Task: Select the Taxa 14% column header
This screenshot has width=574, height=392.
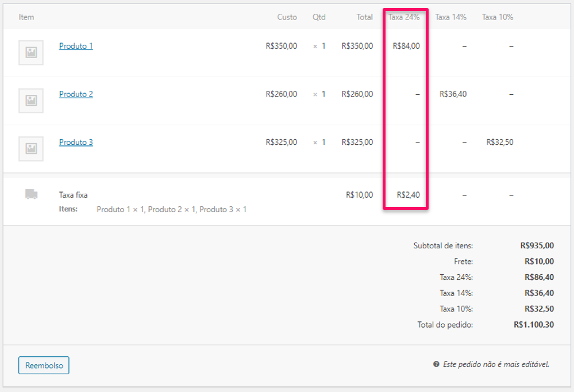Action: tap(450, 17)
